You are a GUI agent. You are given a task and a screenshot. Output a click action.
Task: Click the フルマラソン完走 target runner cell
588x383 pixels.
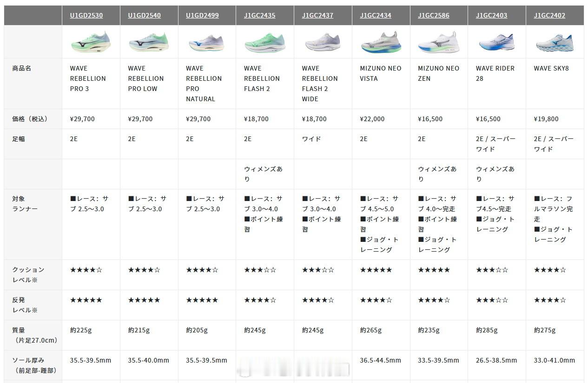pos(555,224)
